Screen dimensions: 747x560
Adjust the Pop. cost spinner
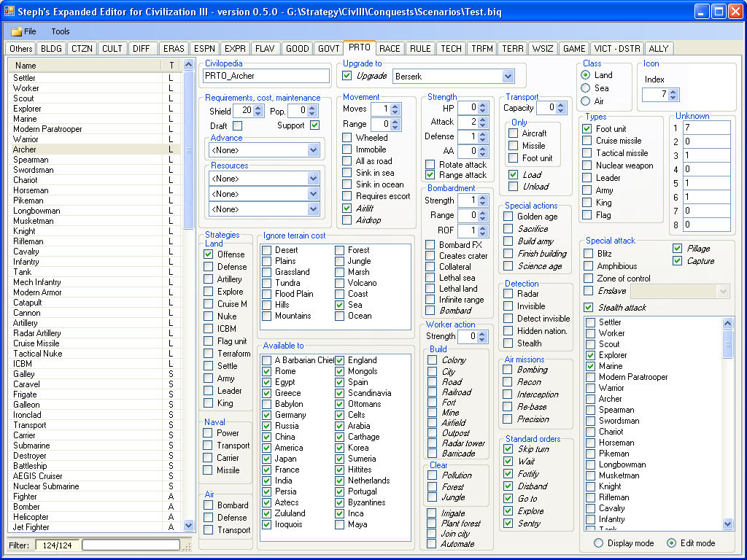311,111
